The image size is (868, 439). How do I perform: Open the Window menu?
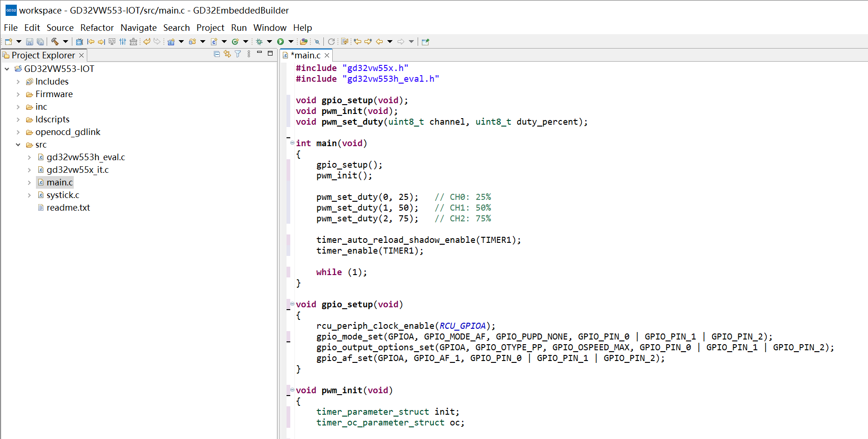coord(270,28)
